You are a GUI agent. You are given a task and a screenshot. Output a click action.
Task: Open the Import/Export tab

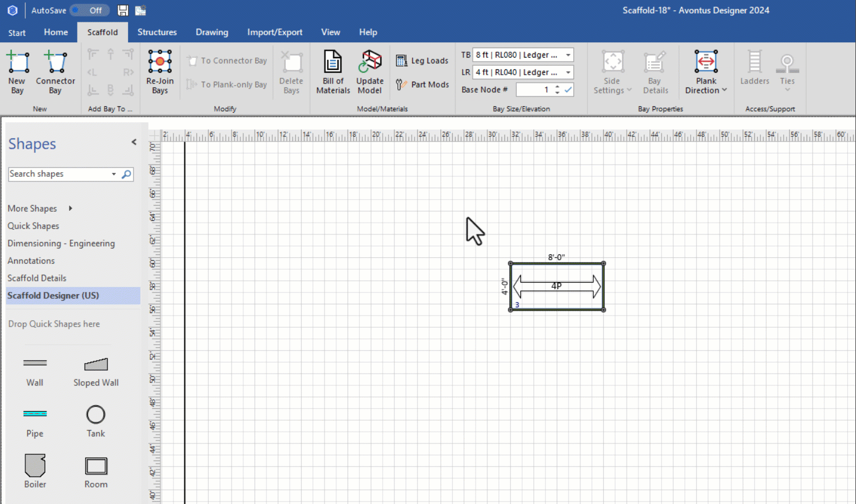tap(275, 32)
